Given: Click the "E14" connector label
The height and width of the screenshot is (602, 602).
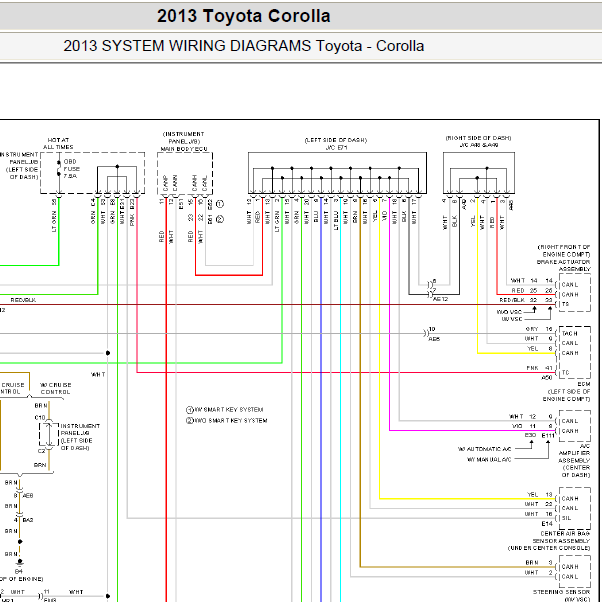Looking at the screenshot, I should tap(547, 524).
